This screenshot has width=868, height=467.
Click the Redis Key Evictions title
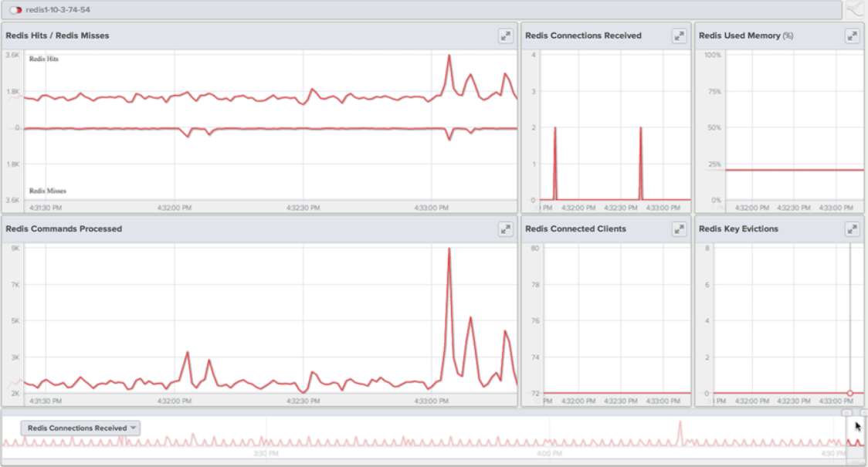tap(738, 228)
